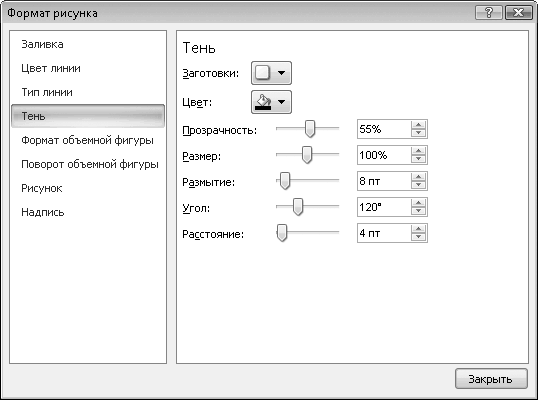The image size is (538, 400).
Task: Go to the Формат объемной фигуры section
Action: pos(87,140)
